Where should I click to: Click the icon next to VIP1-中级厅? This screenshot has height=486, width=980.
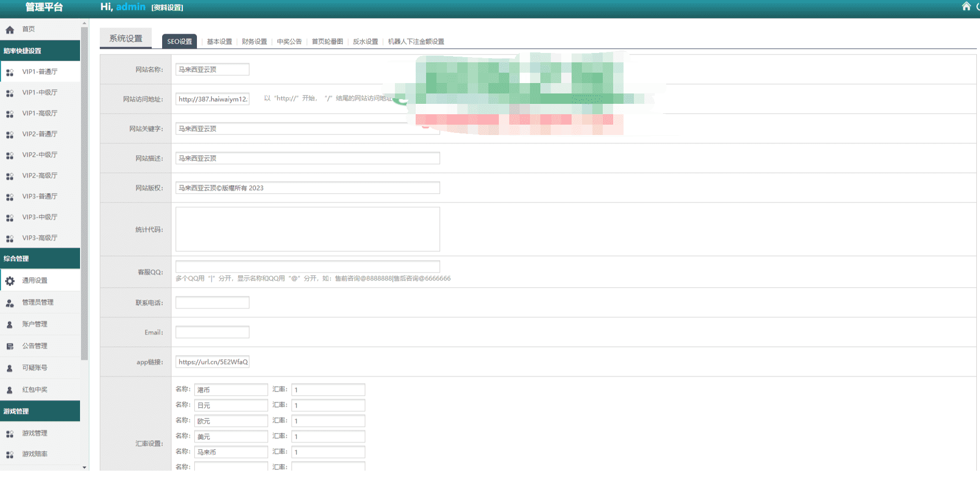coord(10,93)
